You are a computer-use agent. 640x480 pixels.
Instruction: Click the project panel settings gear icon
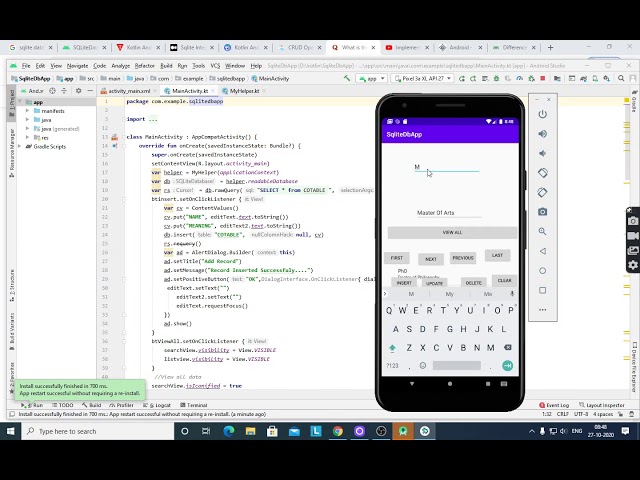pyautogui.click(x=78, y=91)
